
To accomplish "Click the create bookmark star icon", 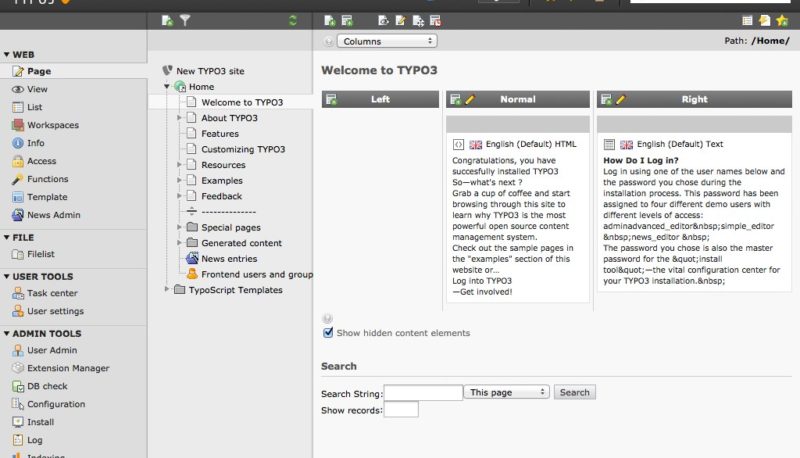I will 782,20.
